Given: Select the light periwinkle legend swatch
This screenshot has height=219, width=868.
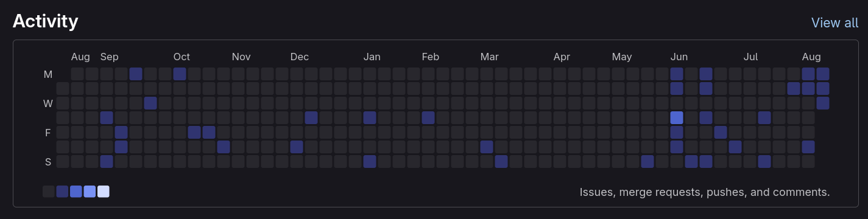Looking at the screenshot, I should click(x=90, y=192).
